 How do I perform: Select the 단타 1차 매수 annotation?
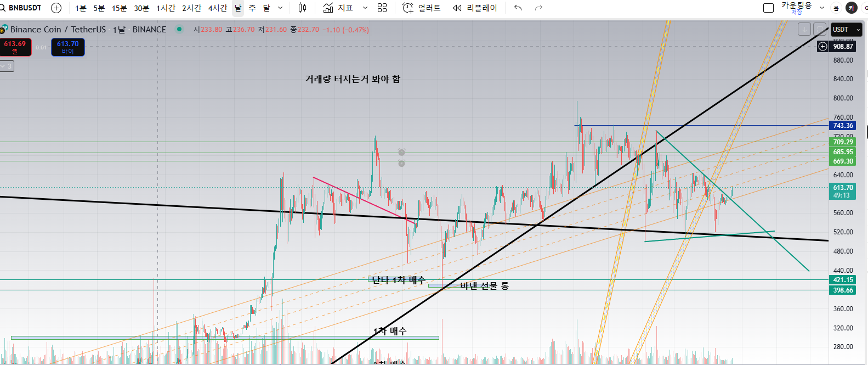tap(399, 280)
